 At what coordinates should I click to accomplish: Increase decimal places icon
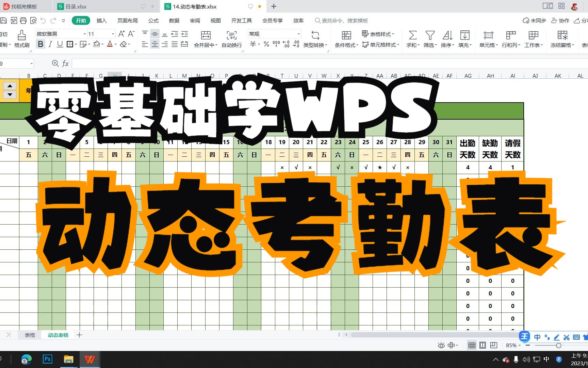coord(286,44)
